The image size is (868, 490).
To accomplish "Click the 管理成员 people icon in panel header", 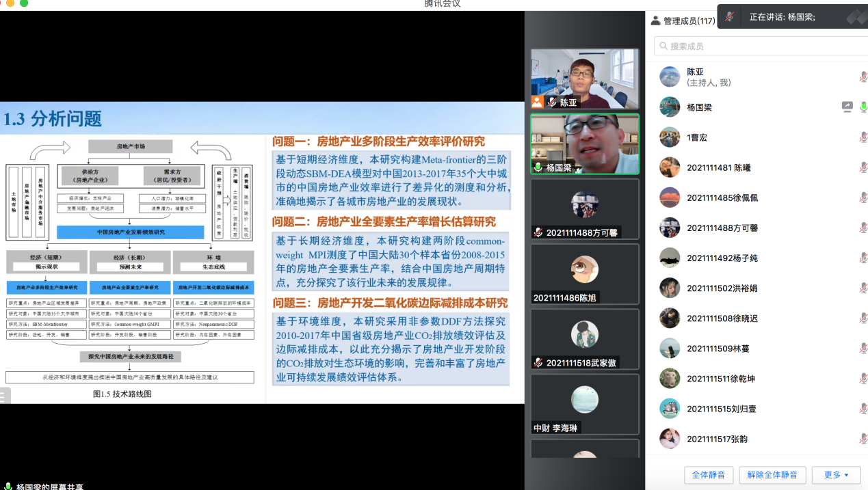I will [655, 21].
